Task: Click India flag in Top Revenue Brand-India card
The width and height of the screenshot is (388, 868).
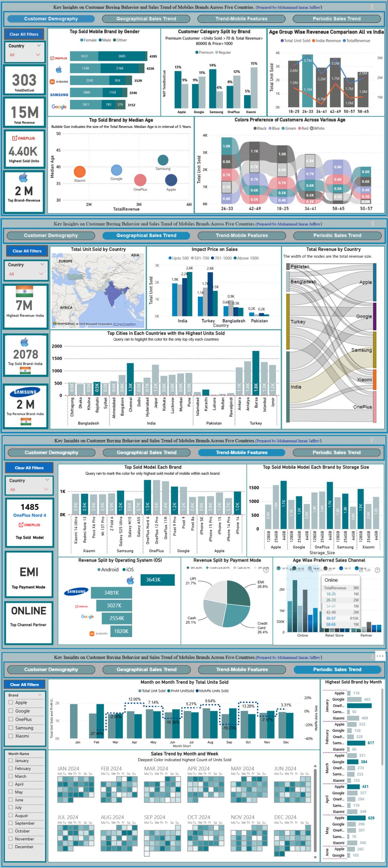Action: tap(26, 421)
